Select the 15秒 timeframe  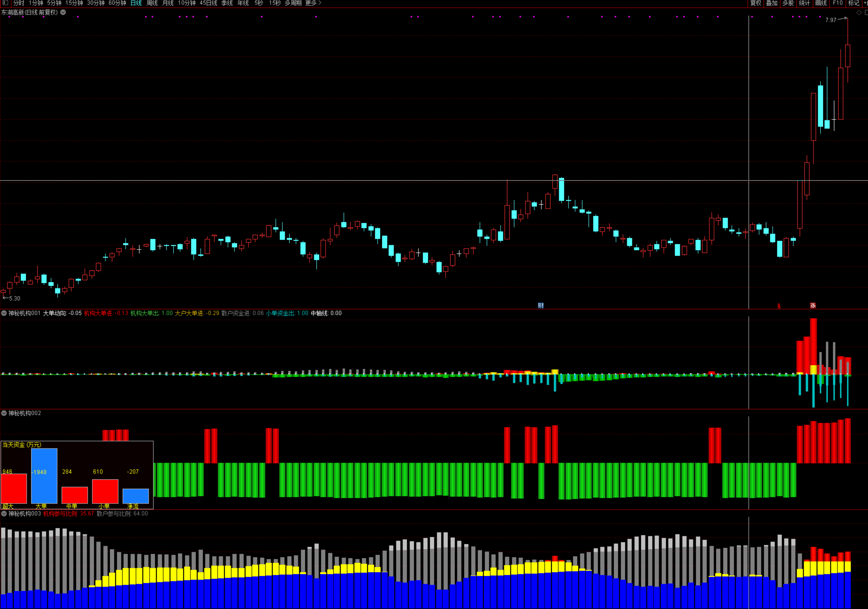tap(275, 3)
